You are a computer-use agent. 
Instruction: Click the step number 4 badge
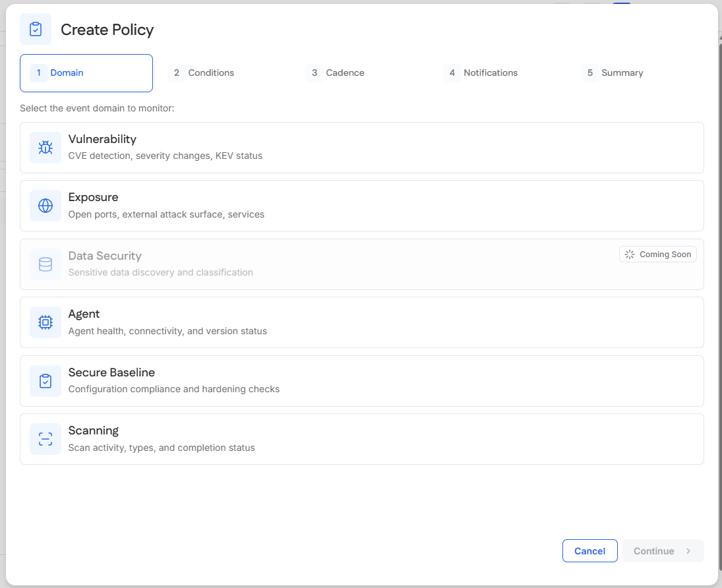452,73
